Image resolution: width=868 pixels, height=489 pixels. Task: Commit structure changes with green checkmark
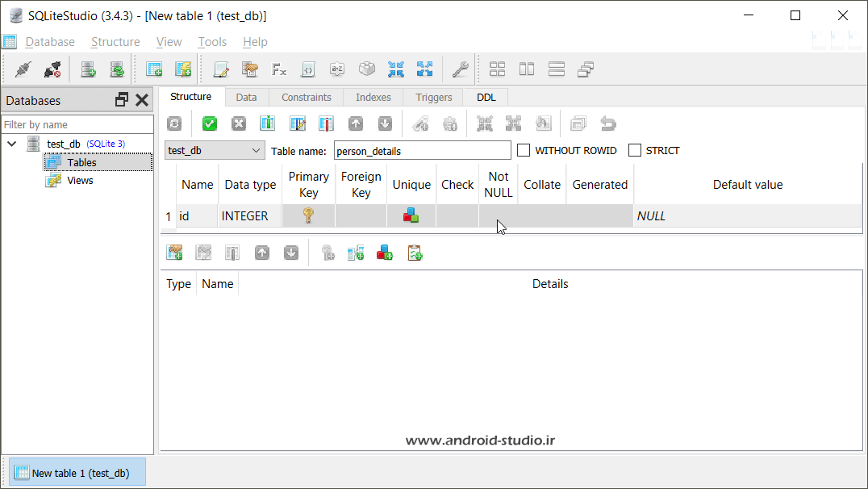click(x=209, y=123)
